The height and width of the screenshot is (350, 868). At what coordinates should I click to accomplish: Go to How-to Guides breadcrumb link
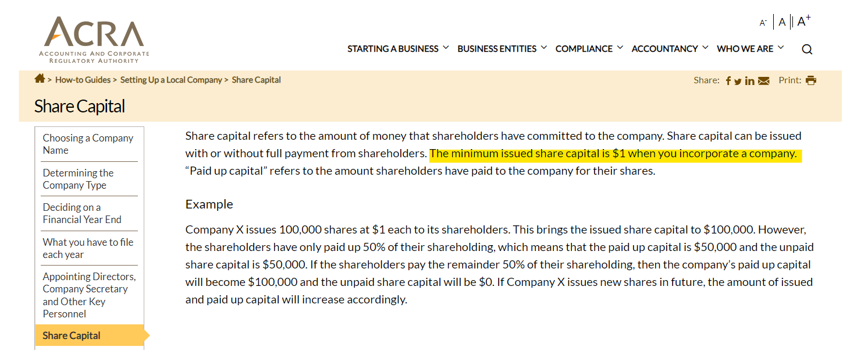(83, 80)
